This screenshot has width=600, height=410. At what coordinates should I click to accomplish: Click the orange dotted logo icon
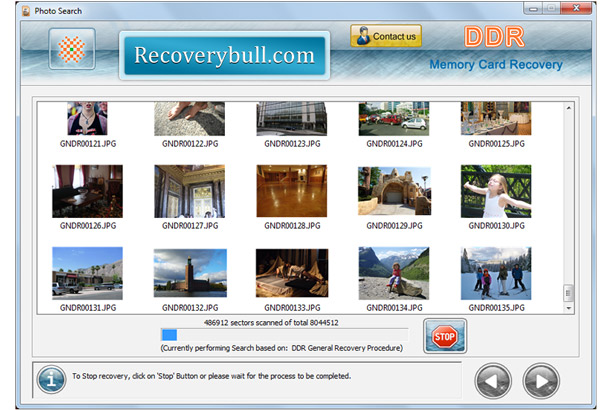pyautogui.click(x=72, y=49)
